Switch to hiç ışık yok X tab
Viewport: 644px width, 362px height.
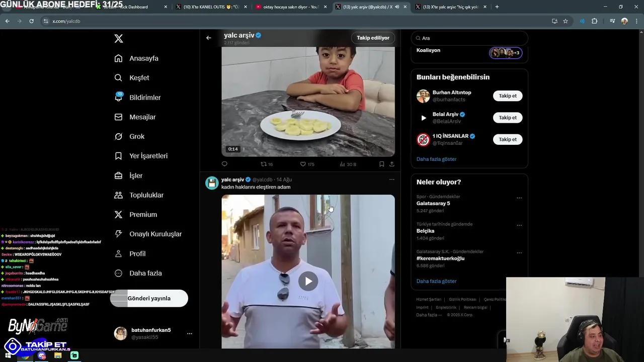pos(451,7)
